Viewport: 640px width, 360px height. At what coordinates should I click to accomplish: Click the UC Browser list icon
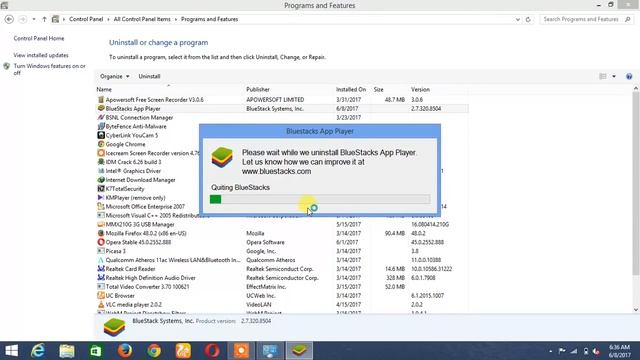pos(101,296)
